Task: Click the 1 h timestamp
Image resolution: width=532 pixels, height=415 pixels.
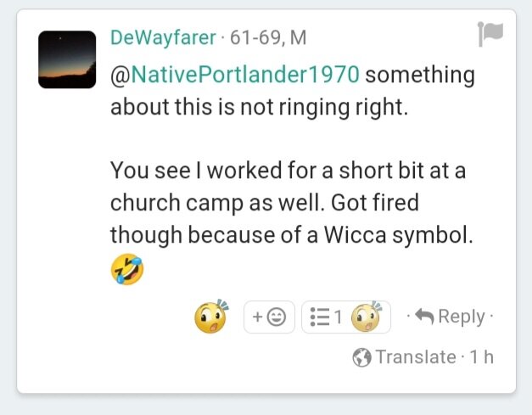Action: tap(481, 357)
